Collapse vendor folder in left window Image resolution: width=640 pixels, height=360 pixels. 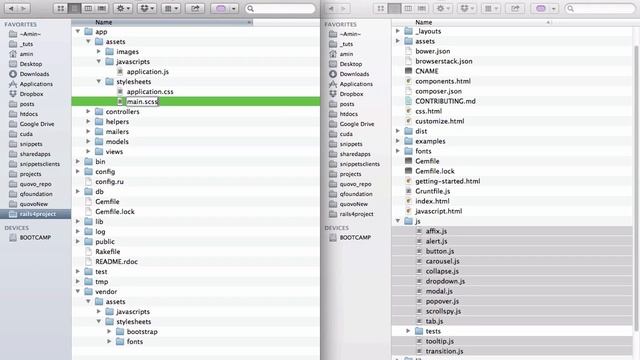click(x=78, y=291)
